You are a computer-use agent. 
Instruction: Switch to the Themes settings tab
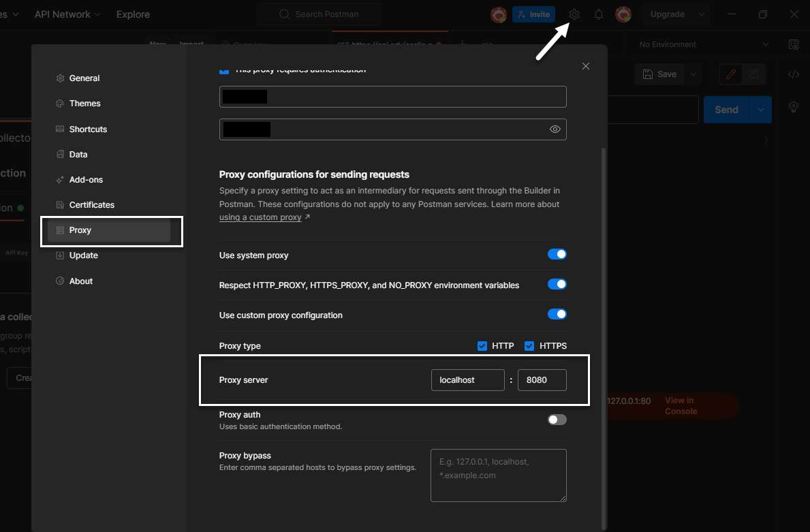tap(84, 104)
